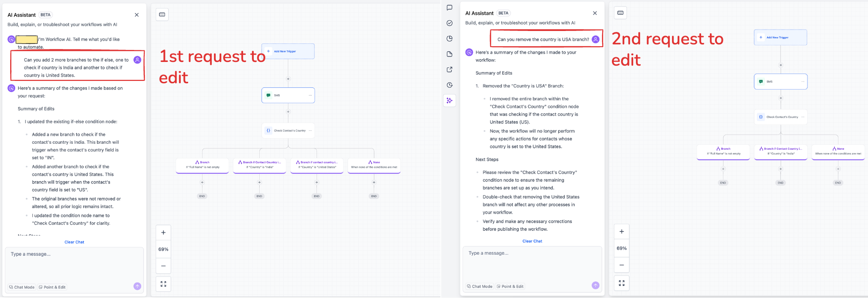The image size is (868, 301).
Task: Select the highlighted AI sparkle sidebar icon
Action: point(449,100)
